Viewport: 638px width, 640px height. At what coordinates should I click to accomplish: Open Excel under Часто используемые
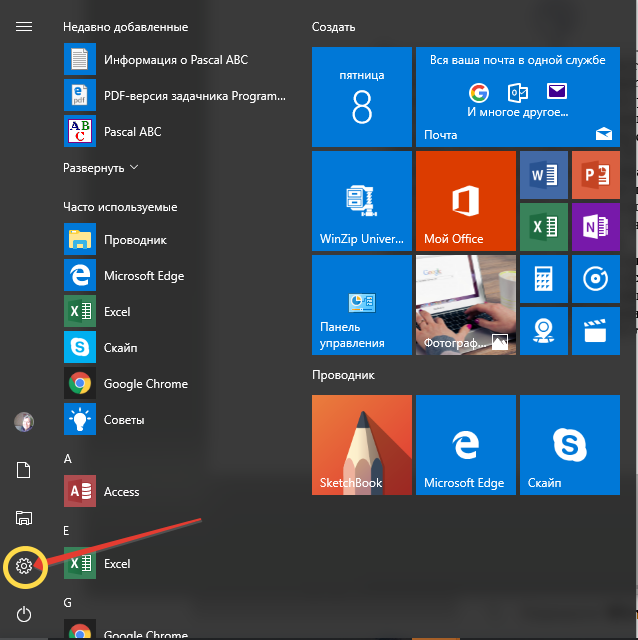tap(176, 311)
